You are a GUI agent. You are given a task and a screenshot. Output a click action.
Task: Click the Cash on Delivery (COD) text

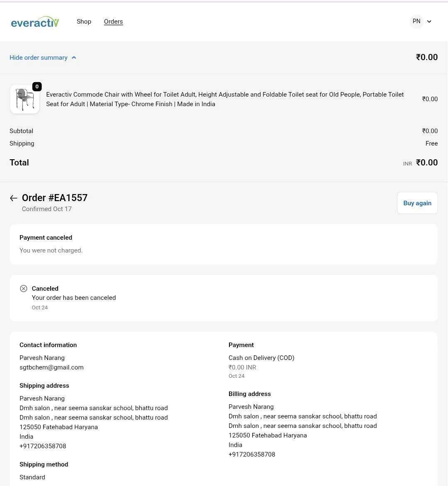(261, 358)
